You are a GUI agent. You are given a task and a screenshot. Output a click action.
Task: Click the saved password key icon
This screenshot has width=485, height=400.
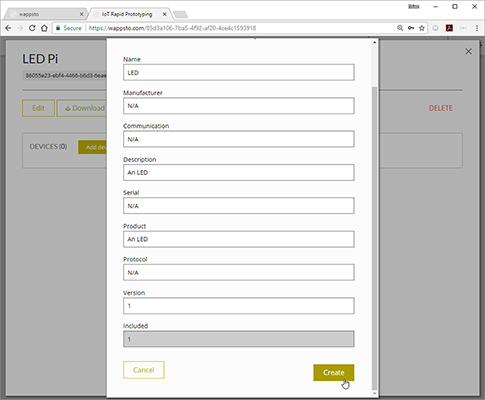pyautogui.click(x=411, y=28)
